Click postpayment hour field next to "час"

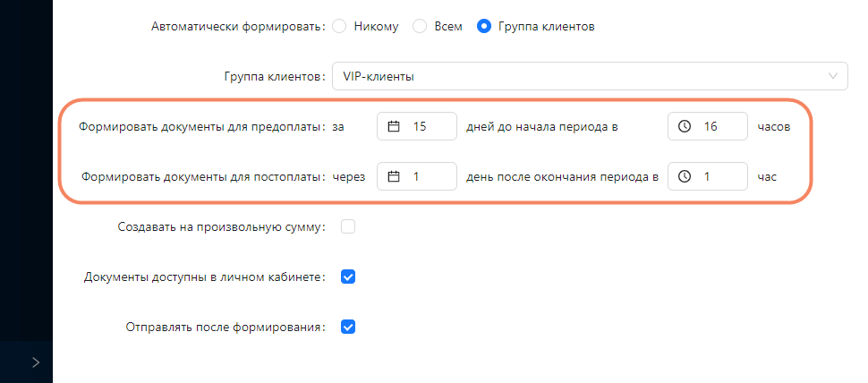point(708,176)
